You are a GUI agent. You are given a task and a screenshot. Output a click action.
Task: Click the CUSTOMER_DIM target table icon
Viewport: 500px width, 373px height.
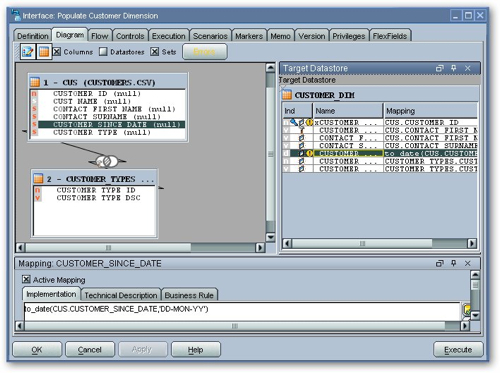coord(287,95)
